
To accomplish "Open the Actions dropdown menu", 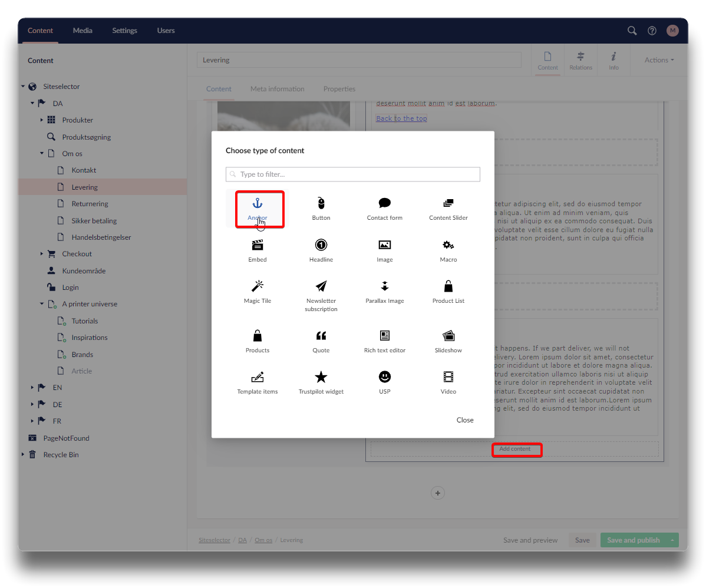I will pyautogui.click(x=658, y=60).
